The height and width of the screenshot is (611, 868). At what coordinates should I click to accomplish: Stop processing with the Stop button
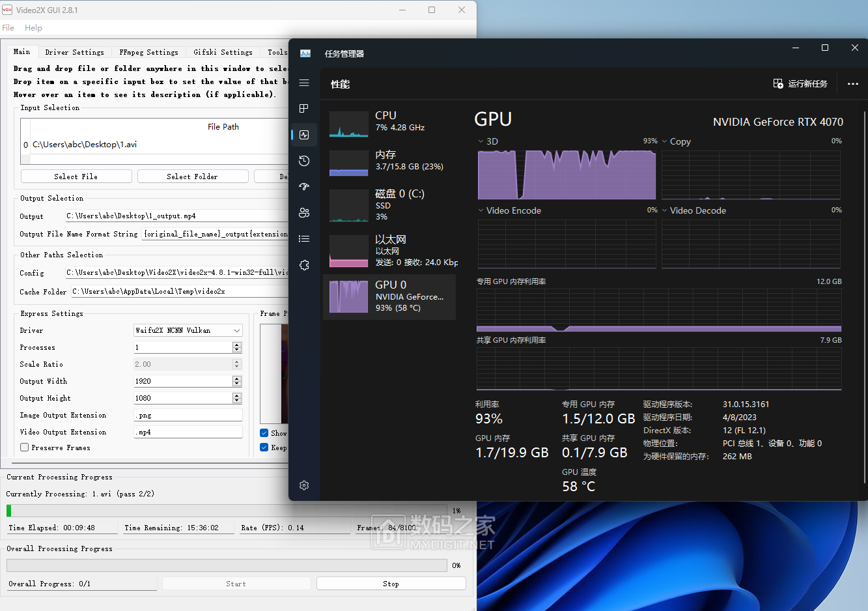(391, 584)
